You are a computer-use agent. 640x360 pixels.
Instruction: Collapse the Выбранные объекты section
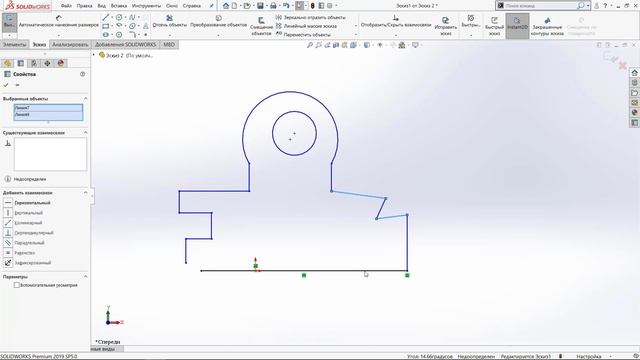(x=85, y=99)
